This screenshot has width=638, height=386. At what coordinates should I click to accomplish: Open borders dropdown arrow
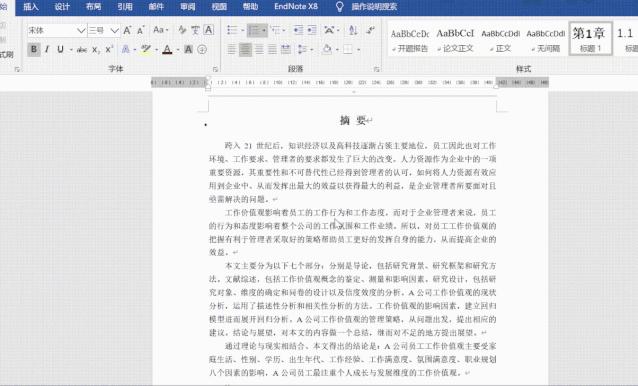[x=358, y=50]
